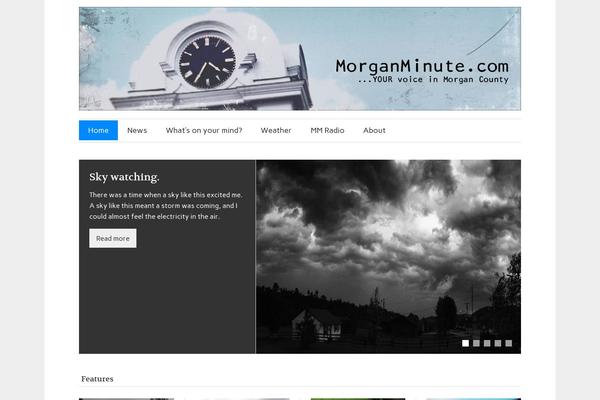This screenshot has width=600, height=400.
Task: Select the third slider dot
Action: pos(487,343)
